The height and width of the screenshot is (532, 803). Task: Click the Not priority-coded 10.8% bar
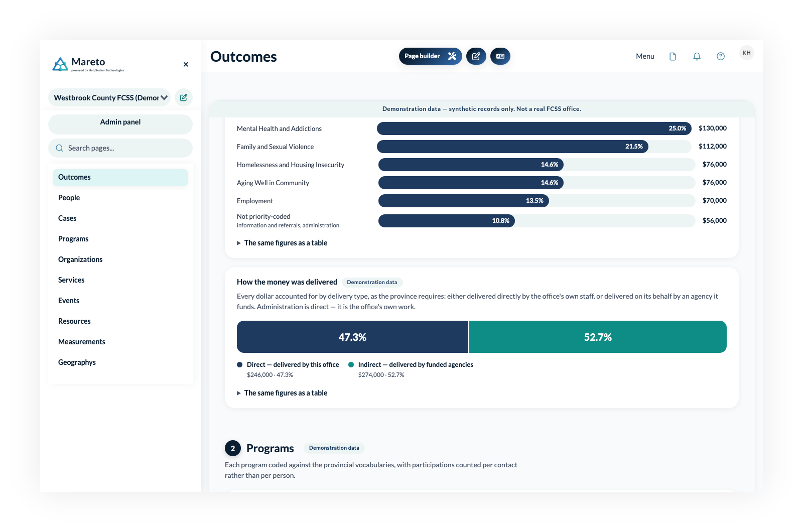coord(447,221)
